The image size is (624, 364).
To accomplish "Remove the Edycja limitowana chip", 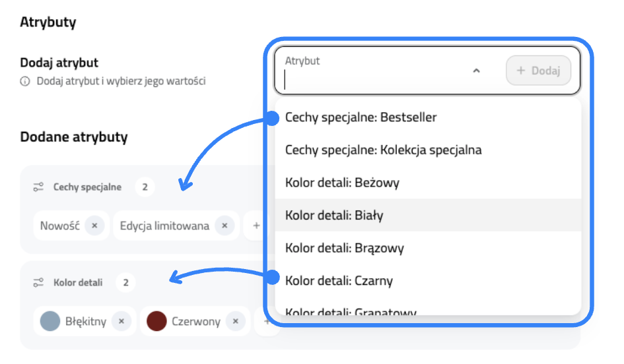I will (x=225, y=226).
